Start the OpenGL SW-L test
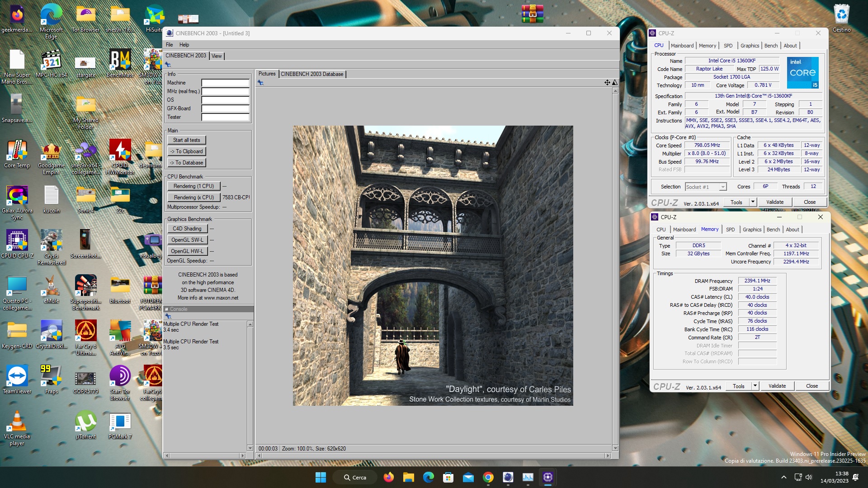Viewport: 868px width, 488px height. 187,240
